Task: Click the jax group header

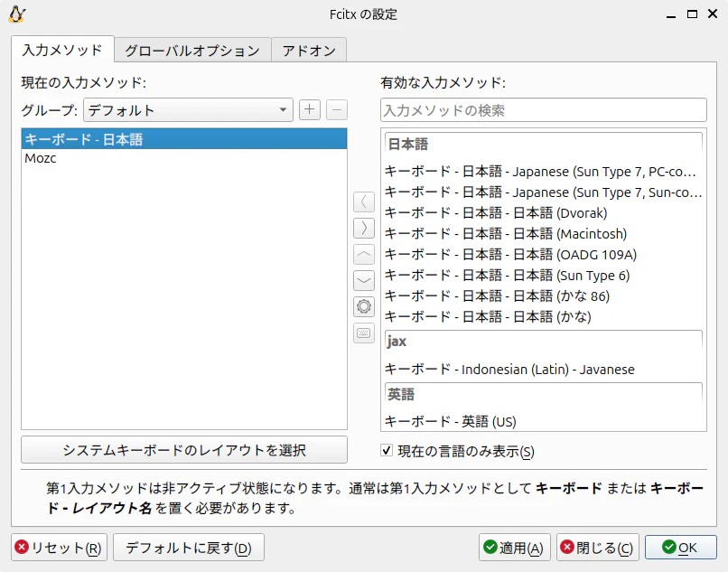Action: pyautogui.click(x=543, y=342)
